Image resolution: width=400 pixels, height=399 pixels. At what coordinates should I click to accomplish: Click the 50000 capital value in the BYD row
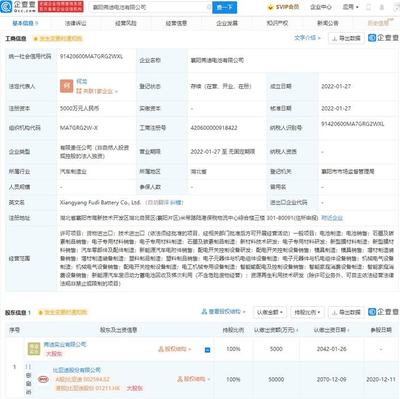pos(276,379)
